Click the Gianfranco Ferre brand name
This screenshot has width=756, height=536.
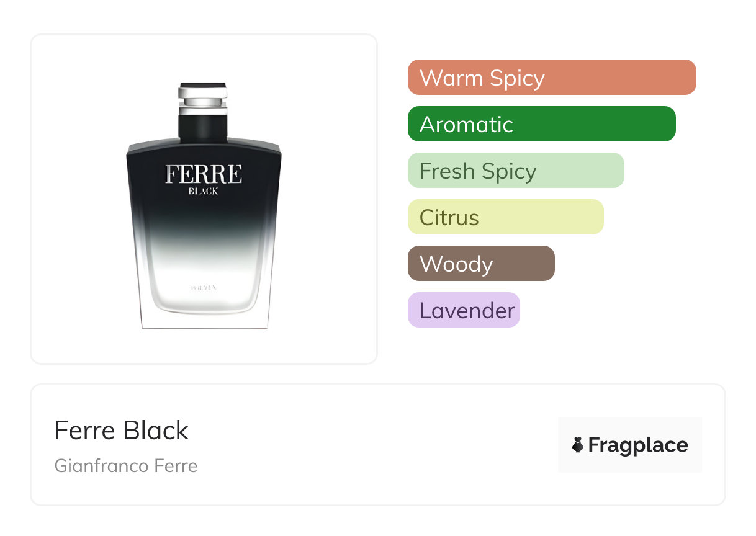click(x=126, y=466)
